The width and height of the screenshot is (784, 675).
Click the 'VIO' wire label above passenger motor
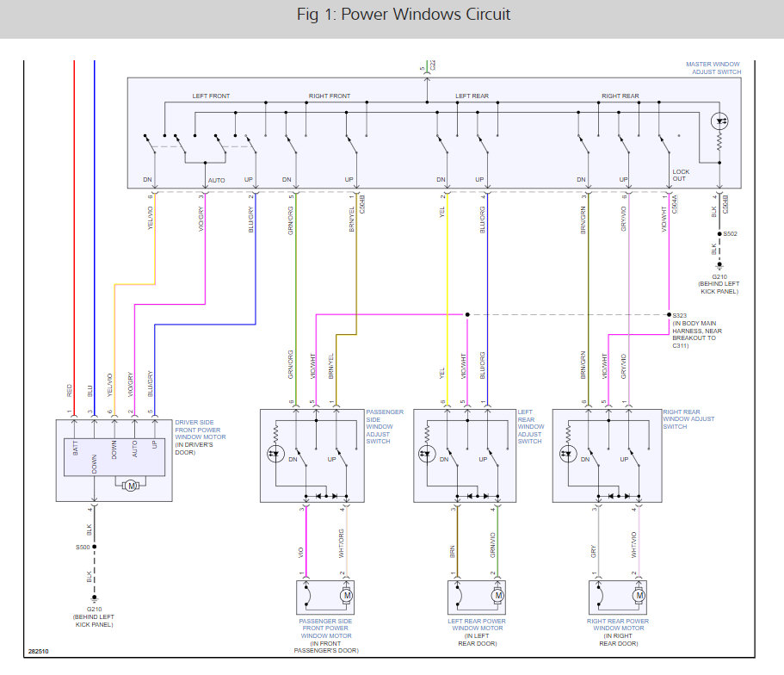[301, 553]
